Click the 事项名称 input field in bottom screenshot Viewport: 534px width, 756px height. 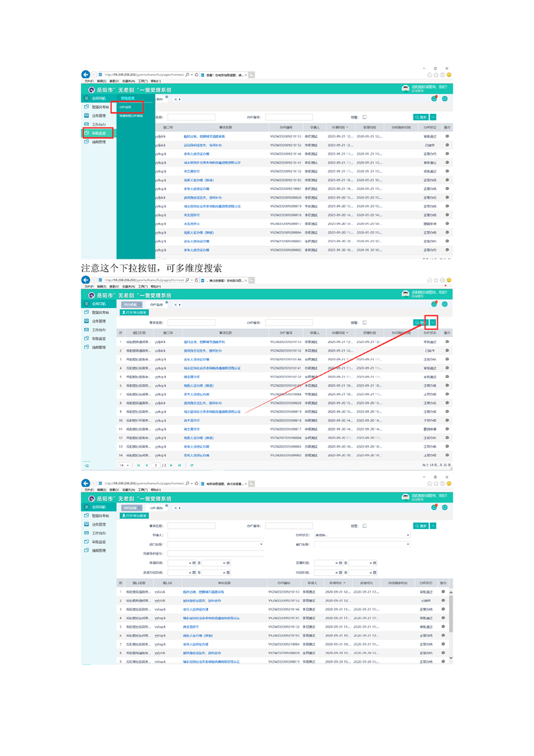pos(191,526)
